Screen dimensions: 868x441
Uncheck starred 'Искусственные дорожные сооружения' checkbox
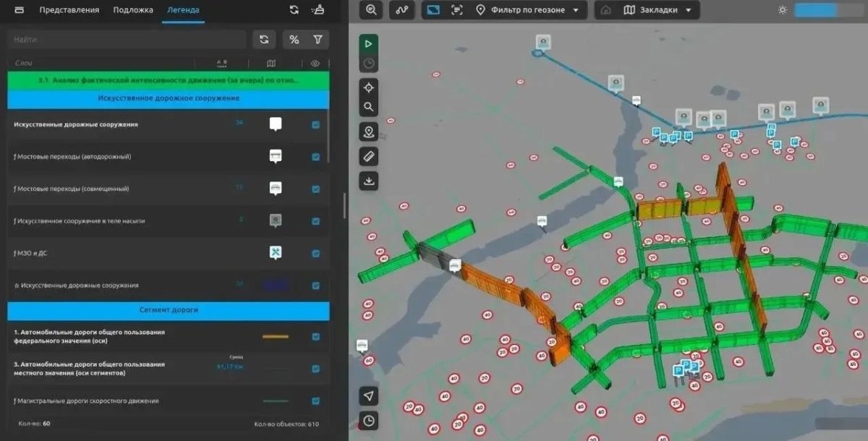point(315,286)
